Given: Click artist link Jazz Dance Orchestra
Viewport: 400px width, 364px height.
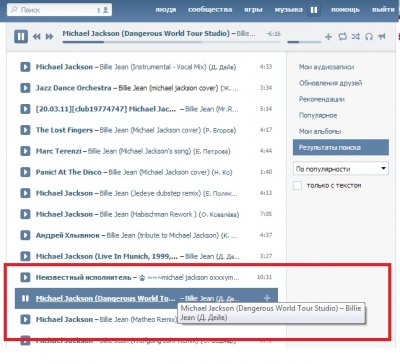Looking at the screenshot, I should tap(74, 88).
